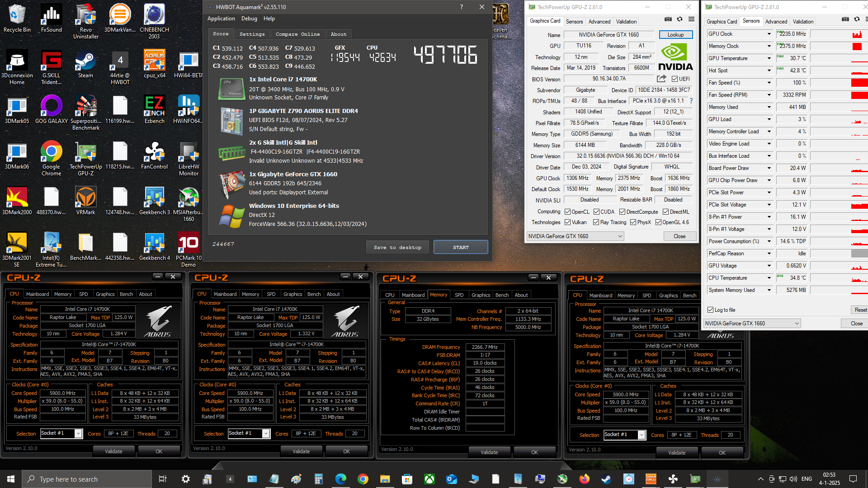Viewport: 868px width, 488px height.
Task: Open the Debug menu in HWBOT Aquamark
Action: [249, 19]
